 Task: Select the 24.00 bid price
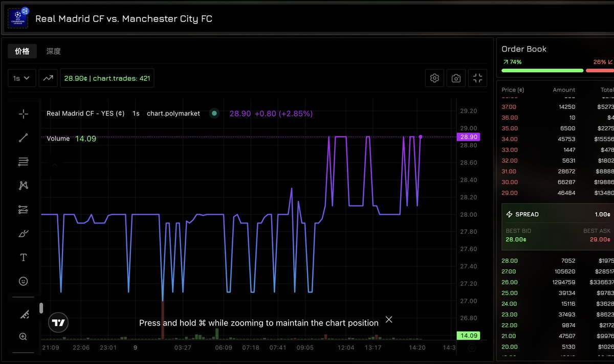coord(510,304)
